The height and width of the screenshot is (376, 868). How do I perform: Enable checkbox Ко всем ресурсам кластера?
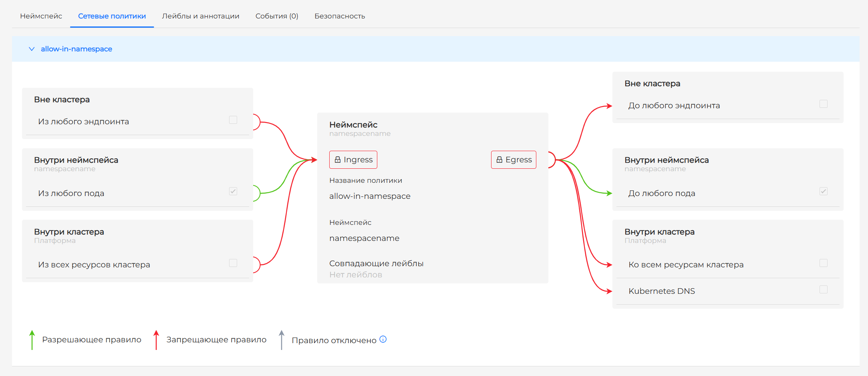pos(824,263)
